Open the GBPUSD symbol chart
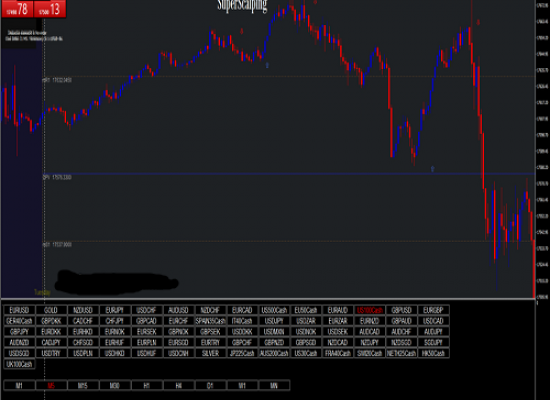550x400 pixels. click(x=401, y=310)
